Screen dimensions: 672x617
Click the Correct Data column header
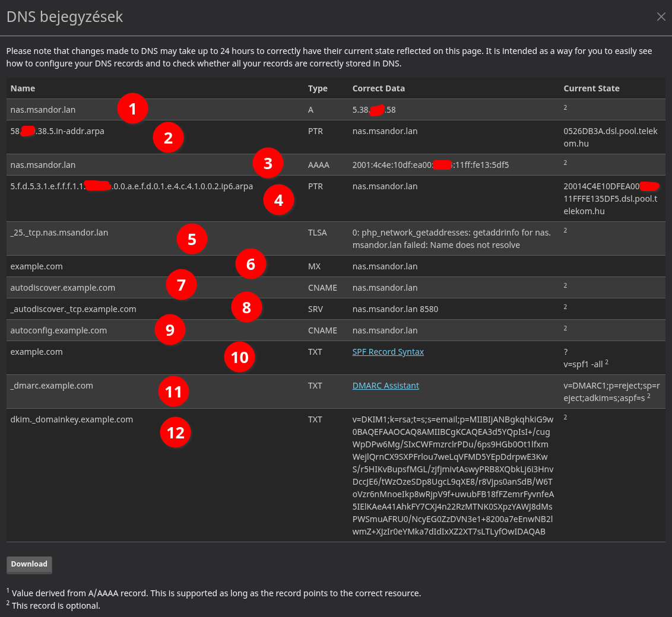click(378, 88)
